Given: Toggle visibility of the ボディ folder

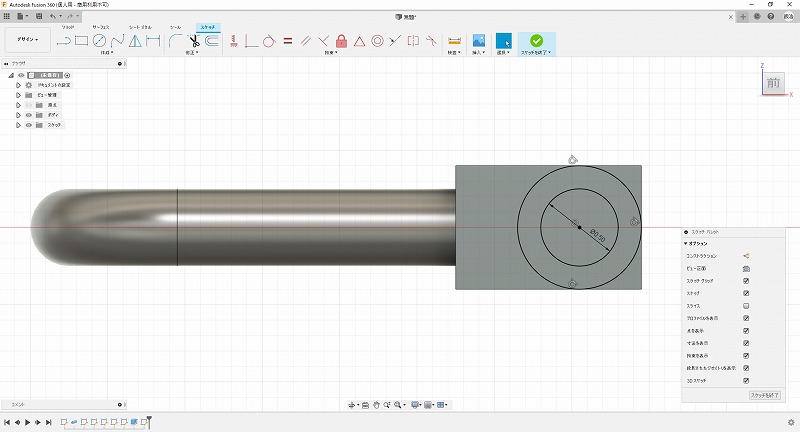Looking at the screenshot, I should [28, 115].
